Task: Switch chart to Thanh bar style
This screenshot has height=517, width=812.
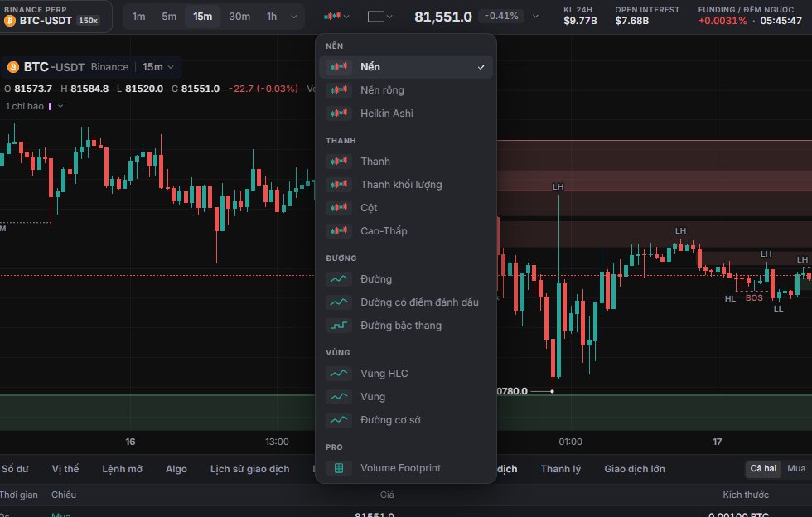Action: [x=405, y=161]
